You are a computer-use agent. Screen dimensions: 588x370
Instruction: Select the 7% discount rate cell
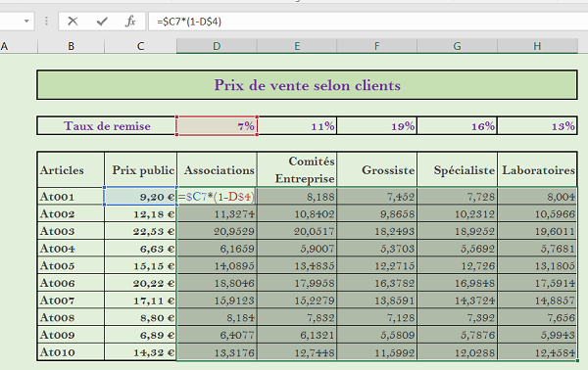[x=217, y=126]
